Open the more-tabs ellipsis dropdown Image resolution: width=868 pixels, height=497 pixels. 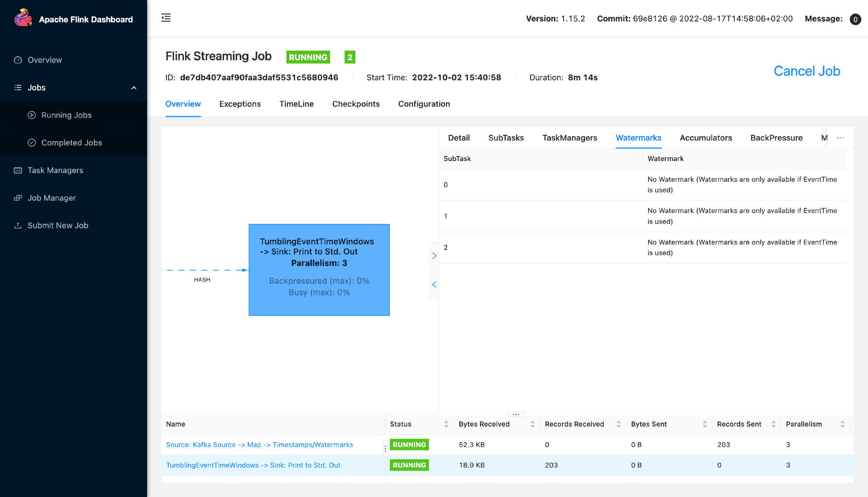pos(840,138)
